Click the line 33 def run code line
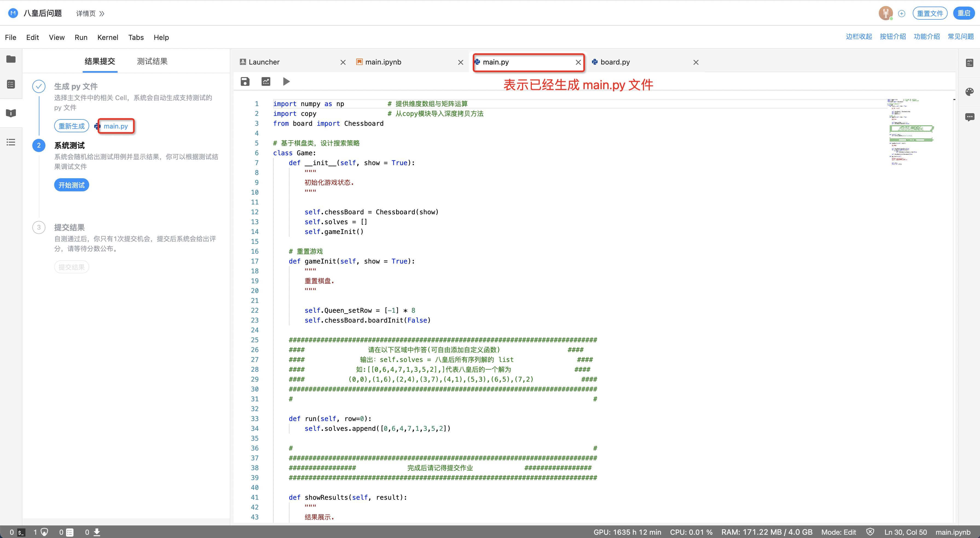The width and height of the screenshot is (980, 538). point(330,419)
